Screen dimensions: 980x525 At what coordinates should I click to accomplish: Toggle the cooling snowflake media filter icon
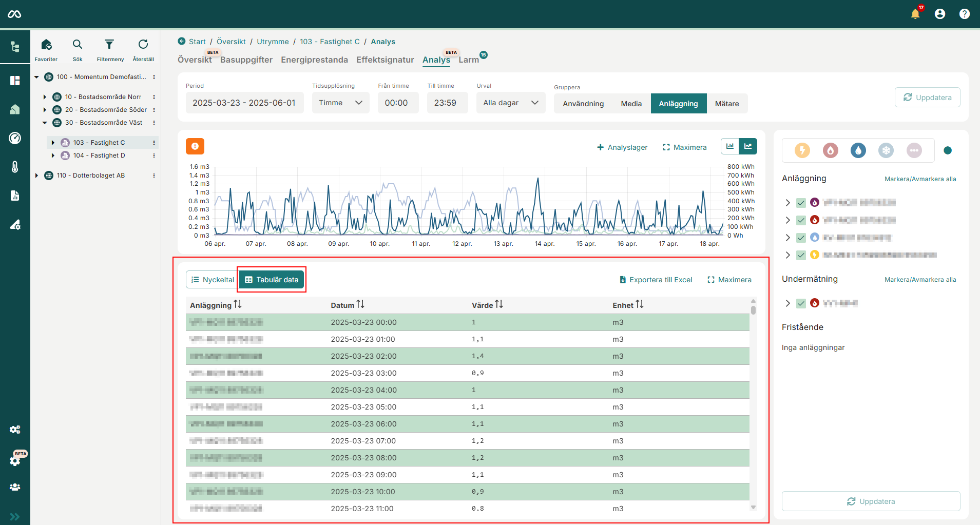(x=886, y=150)
